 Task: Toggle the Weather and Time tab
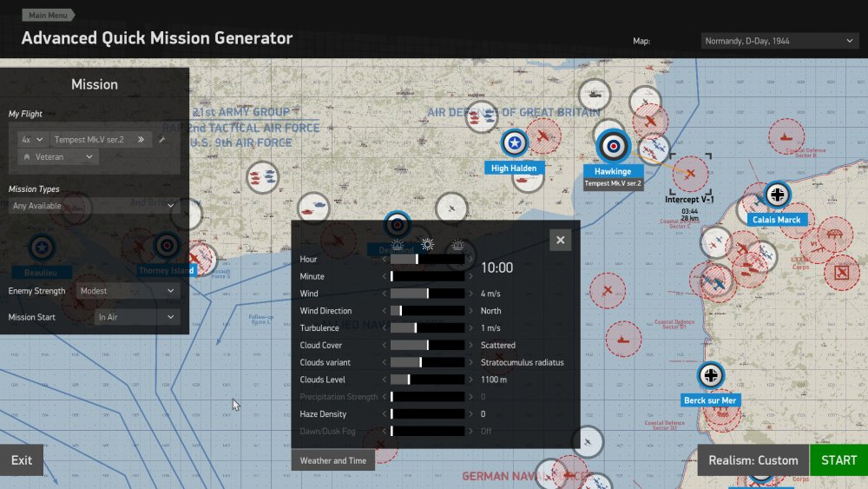(333, 460)
